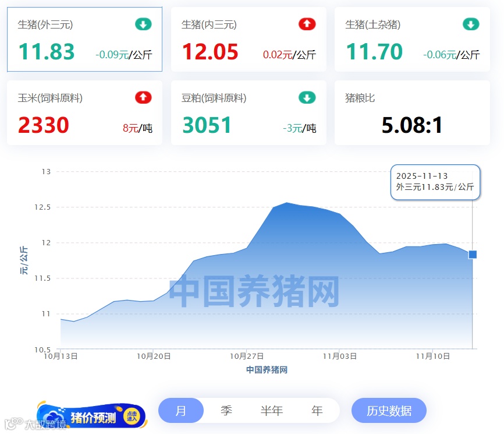Switch chart to 年 range

pos(317,411)
